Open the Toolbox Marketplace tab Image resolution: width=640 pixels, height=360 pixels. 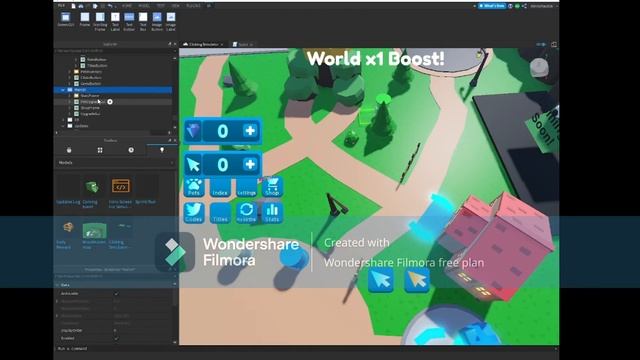(x=69, y=150)
